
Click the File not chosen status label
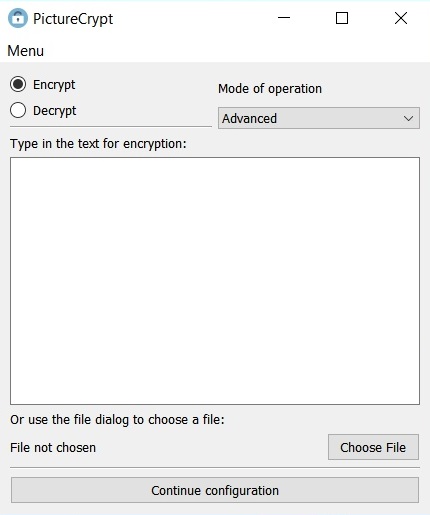[53, 448]
